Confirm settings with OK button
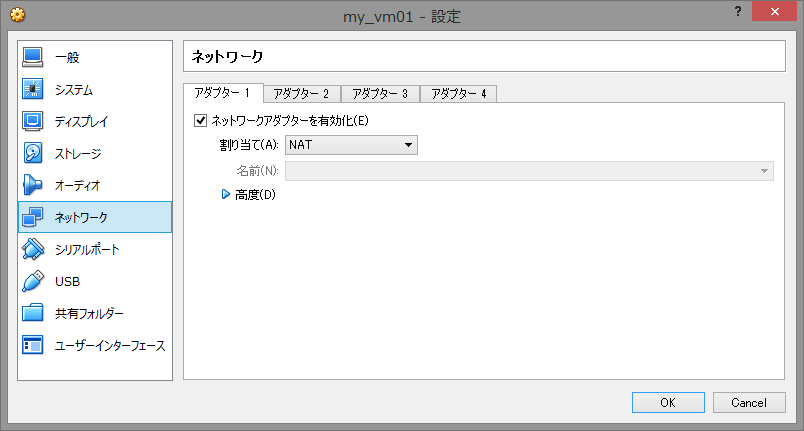 point(668,402)
